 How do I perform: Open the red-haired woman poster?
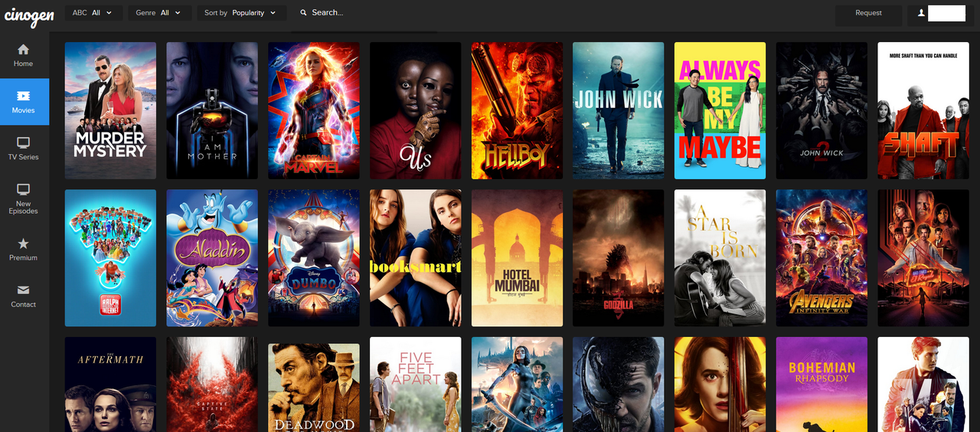click(720, 385)
